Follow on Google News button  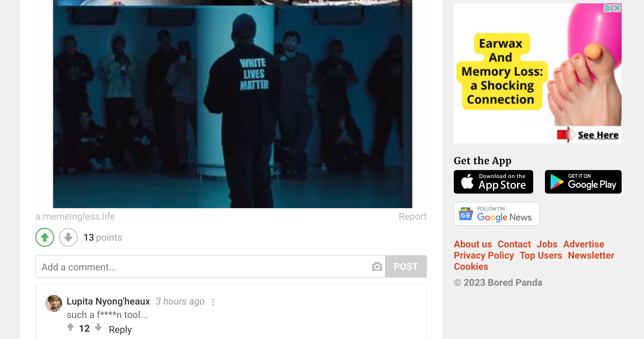(497, 214)
